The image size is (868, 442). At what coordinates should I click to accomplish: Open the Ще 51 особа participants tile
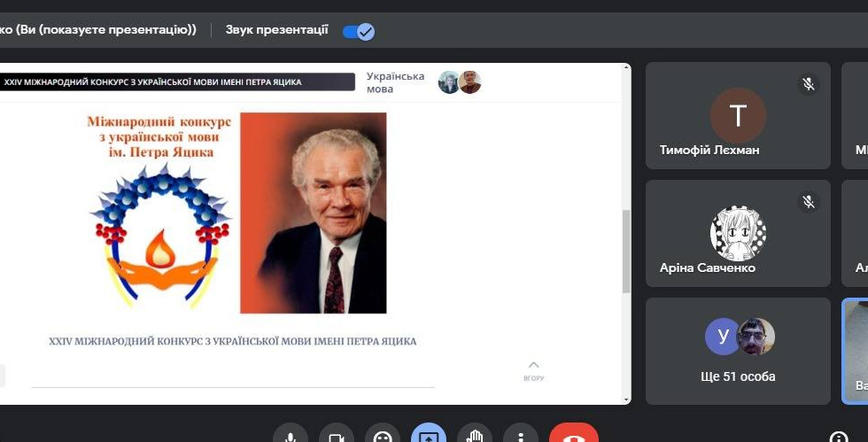click(x=738, y=351)
